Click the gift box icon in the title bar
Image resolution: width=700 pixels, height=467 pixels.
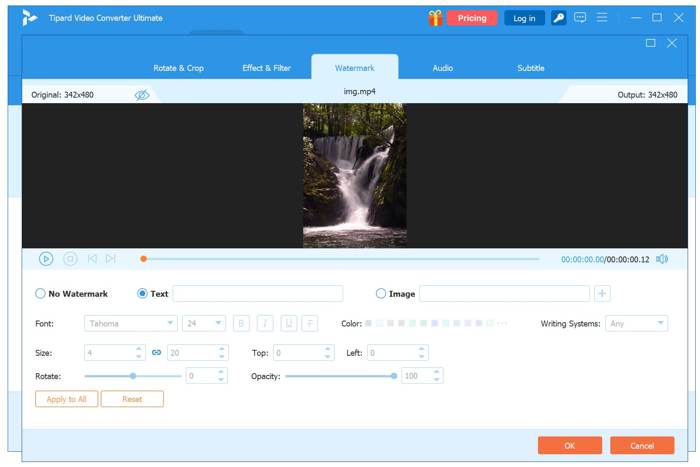[435, 18]
